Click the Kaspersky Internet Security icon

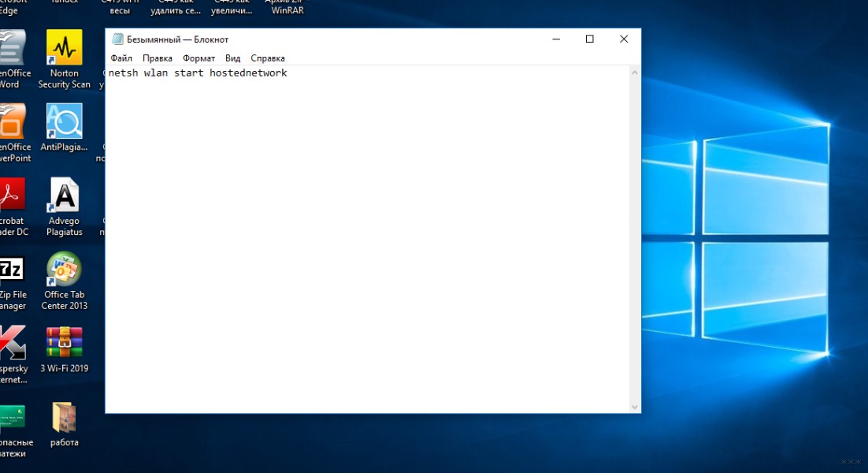pyautogui.click(x=11, y=344)
